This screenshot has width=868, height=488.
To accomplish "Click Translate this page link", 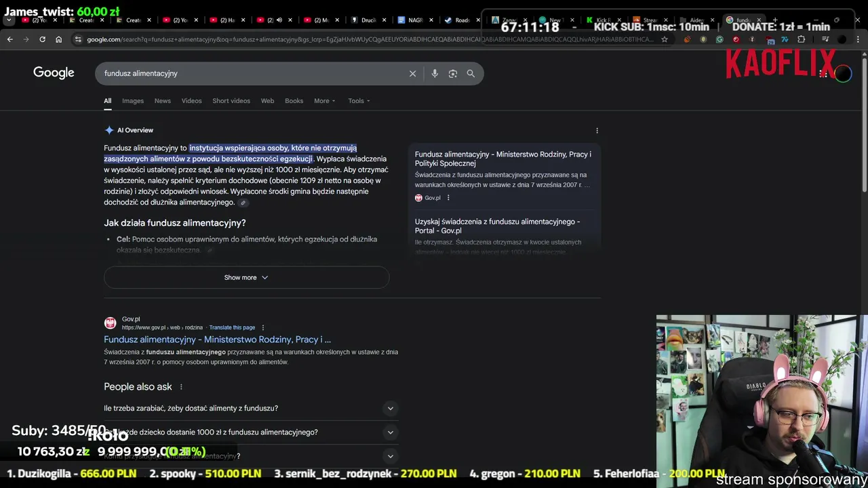I will pyautogui.click(x=232, y=327).
